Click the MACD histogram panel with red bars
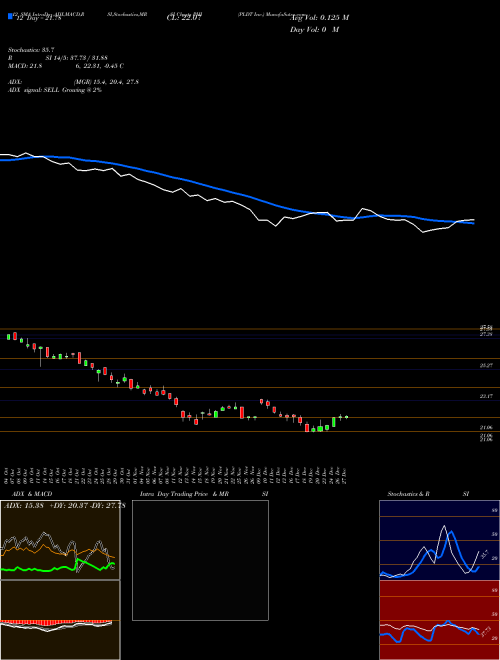Image resolution: width=500 pixels, height=660 pixels. [x=60, y=620]
